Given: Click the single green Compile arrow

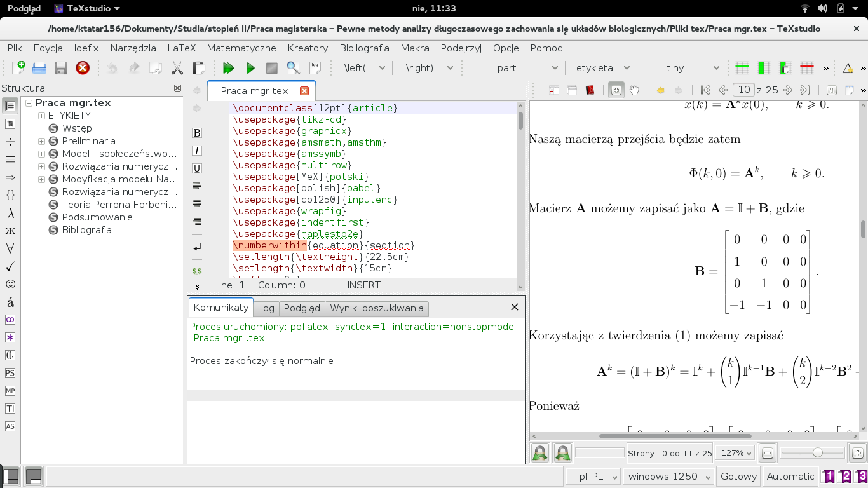Looking at the screenshot, I should (250, 68).
